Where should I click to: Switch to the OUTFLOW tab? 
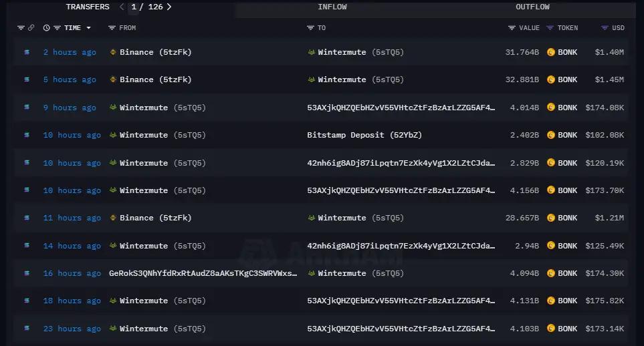(x=532, y=7)
